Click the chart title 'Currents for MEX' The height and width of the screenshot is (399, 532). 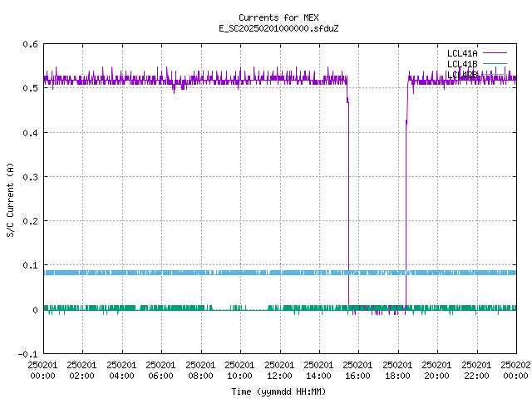278,17
